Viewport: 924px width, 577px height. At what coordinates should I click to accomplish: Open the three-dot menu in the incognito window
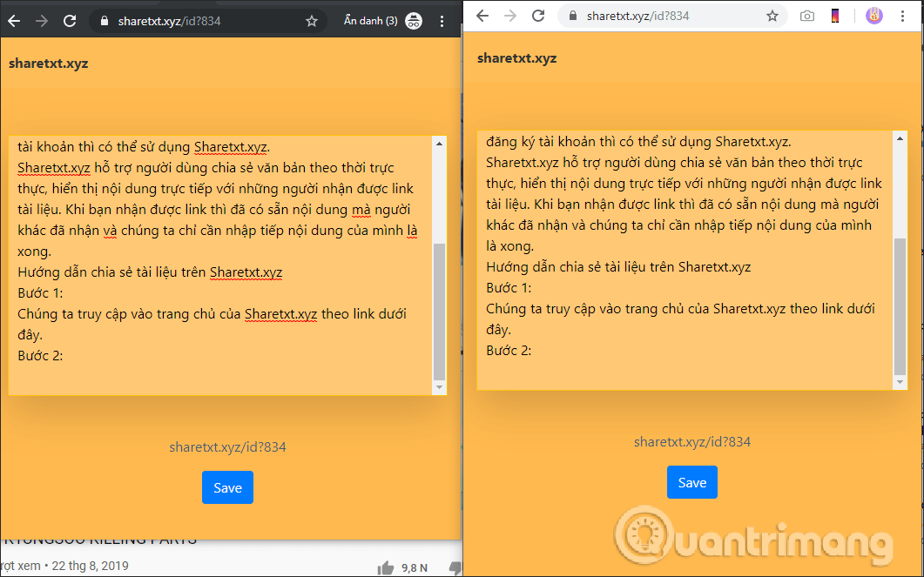pos(442,20)
